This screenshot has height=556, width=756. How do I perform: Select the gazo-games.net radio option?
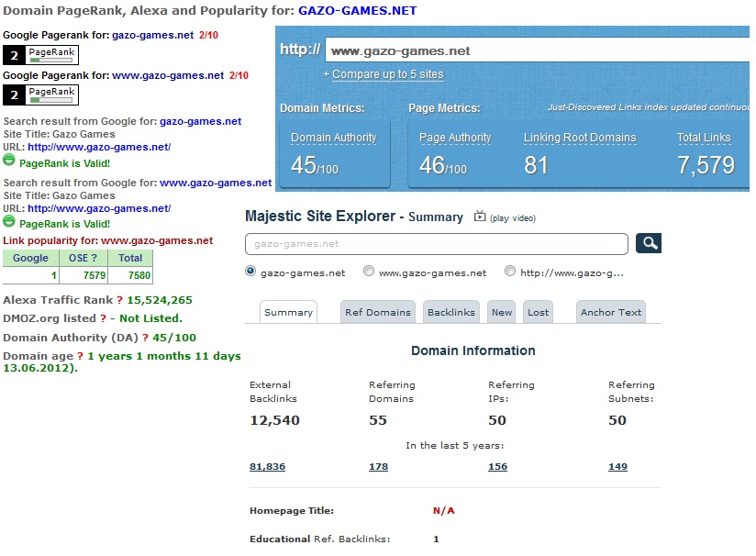point(250,271)
